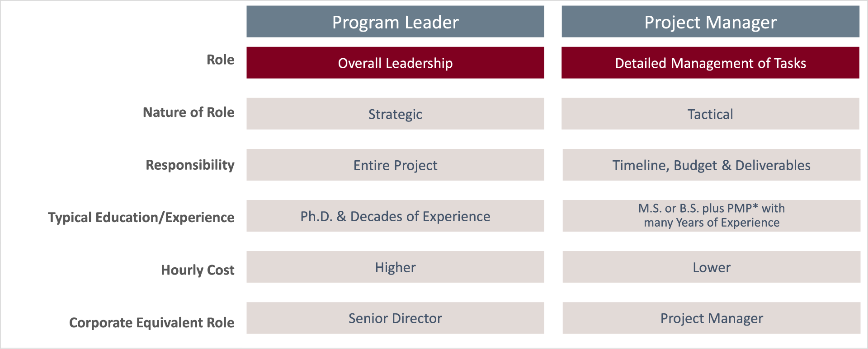Click the M.S. or B.S. plus PMP box
The image size is (868, 349).
tap(711, 216)
